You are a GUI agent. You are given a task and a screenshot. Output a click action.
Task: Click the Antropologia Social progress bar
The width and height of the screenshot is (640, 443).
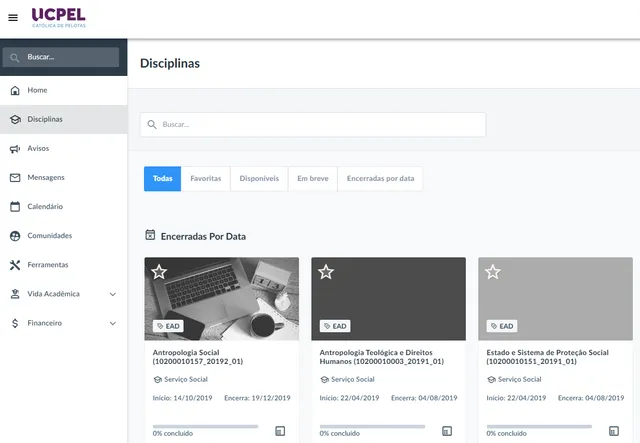pos(205,426)
